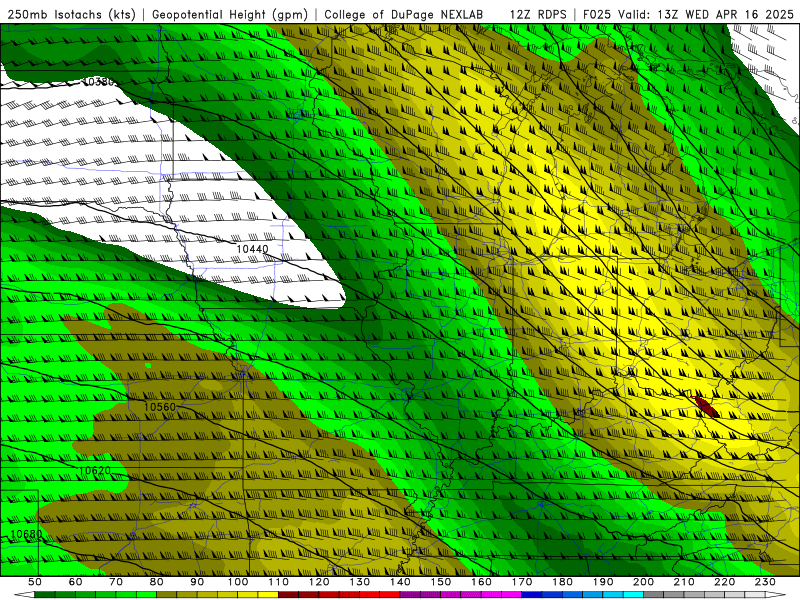This screenshot has height=600, width=800.
Task: Click the 200 knot legend scale label
Action: (x=643, y=582)
